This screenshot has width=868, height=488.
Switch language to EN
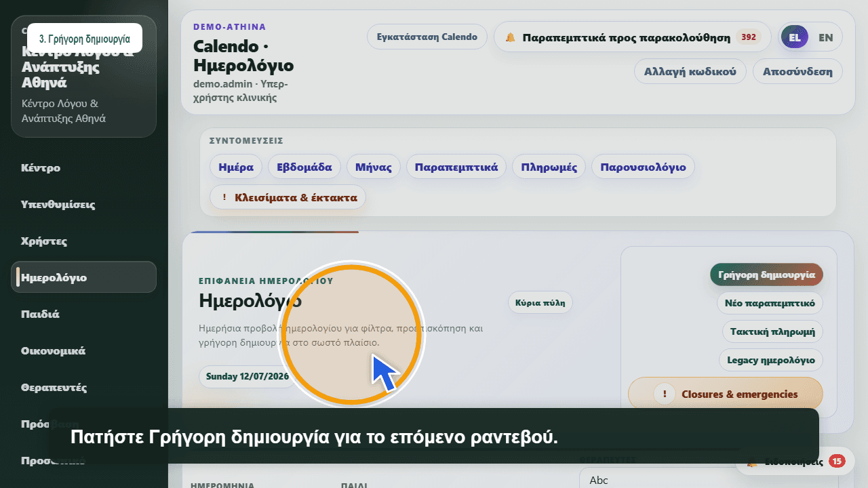[x=825, y=37]
